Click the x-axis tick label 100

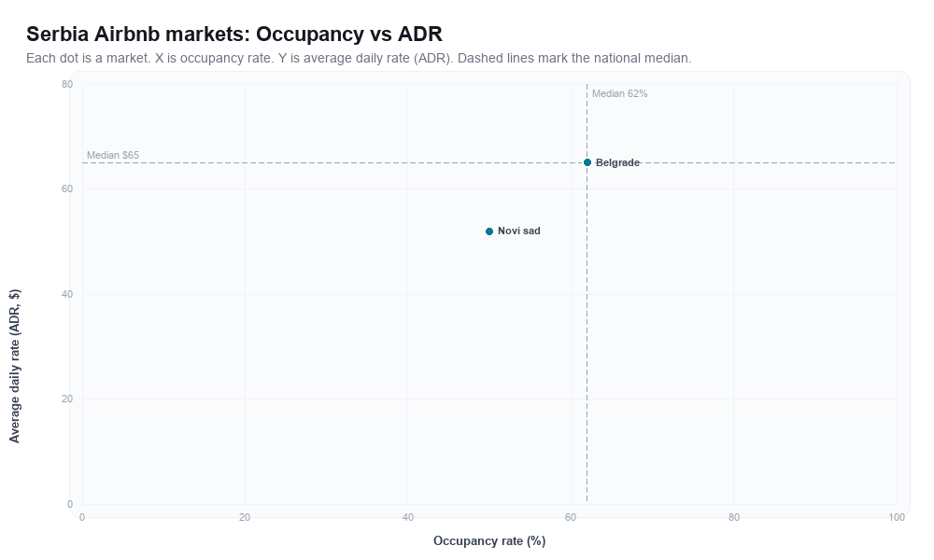897,518
